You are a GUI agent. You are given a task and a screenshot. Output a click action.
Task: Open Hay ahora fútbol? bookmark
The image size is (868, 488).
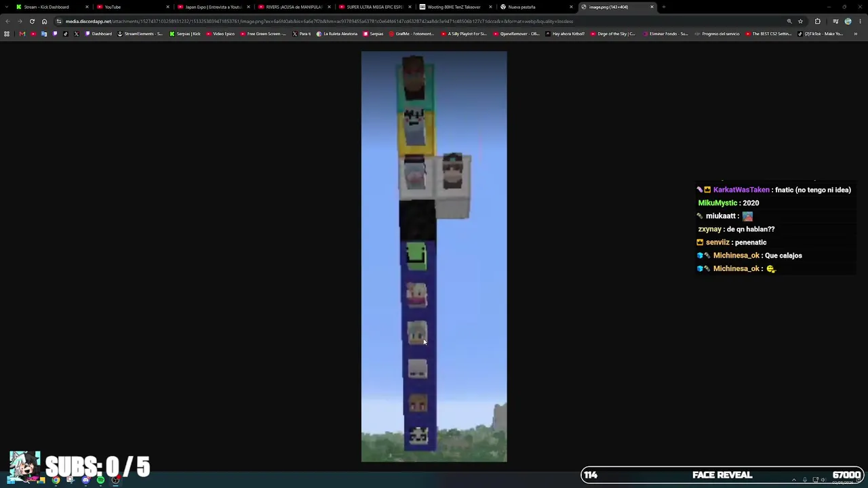[x=565, y=34]
